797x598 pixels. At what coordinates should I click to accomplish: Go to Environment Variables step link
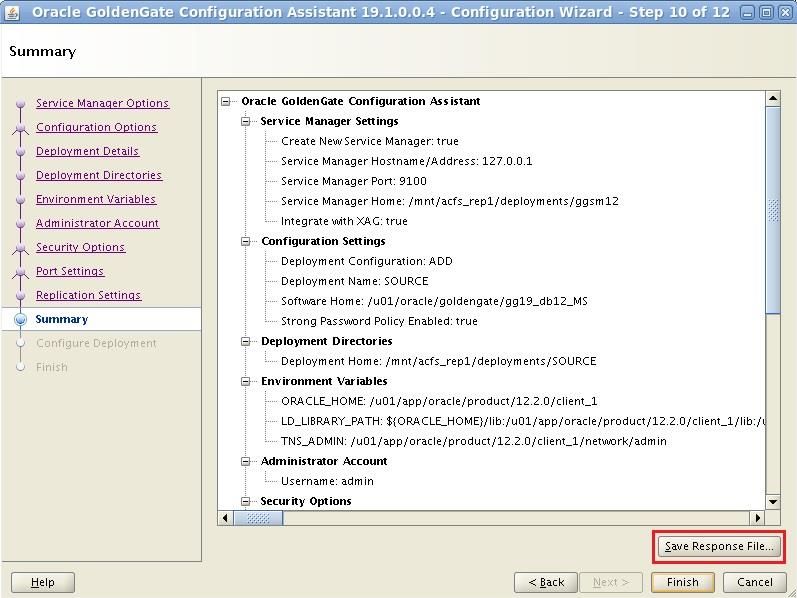click(x=96, y=199)
